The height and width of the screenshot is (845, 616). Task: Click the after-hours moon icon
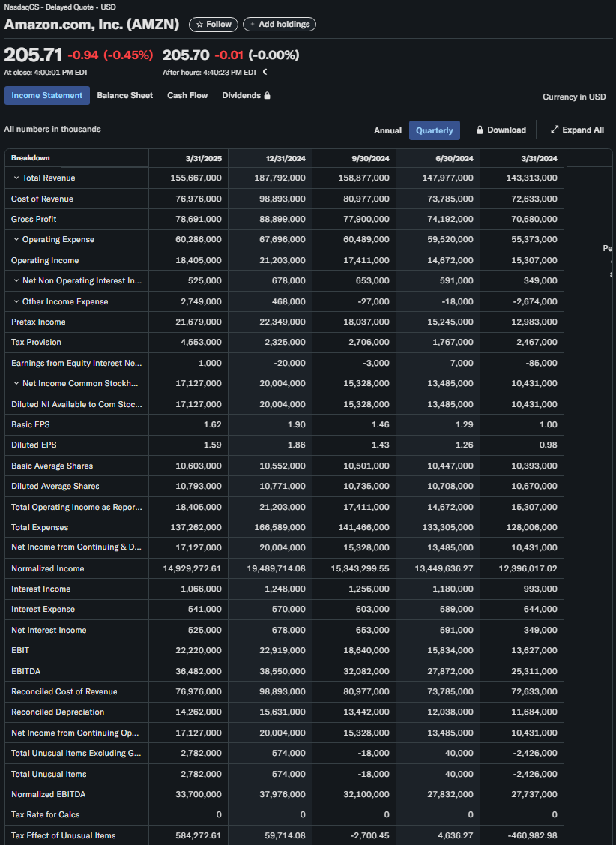265,72
